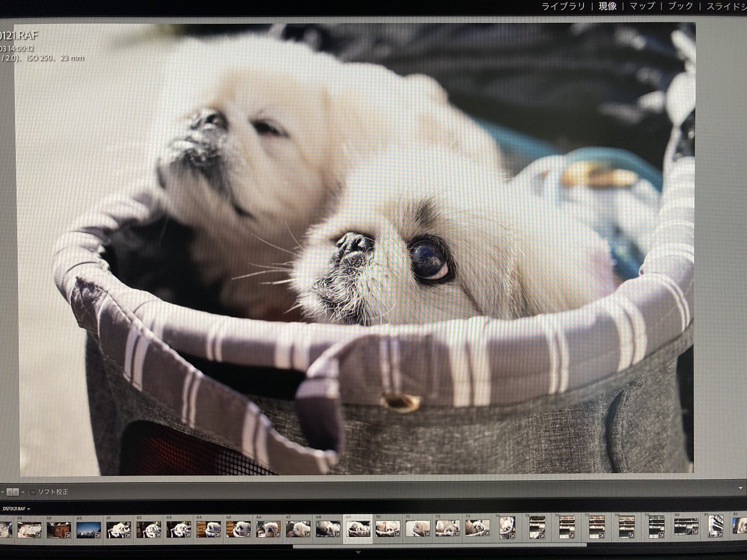The width and height of the screenshot is (747, 560).
Task: Select filmstrip thumbnail 80
Action: 687,527
